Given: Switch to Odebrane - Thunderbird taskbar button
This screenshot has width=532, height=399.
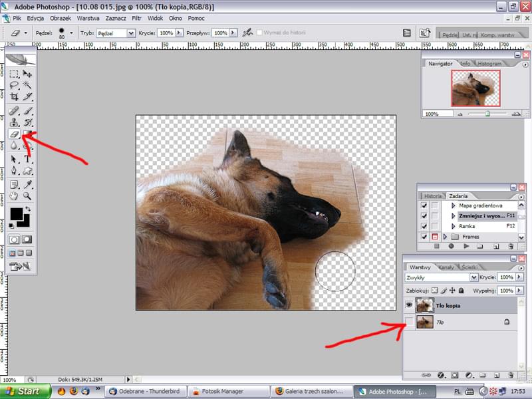Looking at the screenshot, I should point(146,391).
